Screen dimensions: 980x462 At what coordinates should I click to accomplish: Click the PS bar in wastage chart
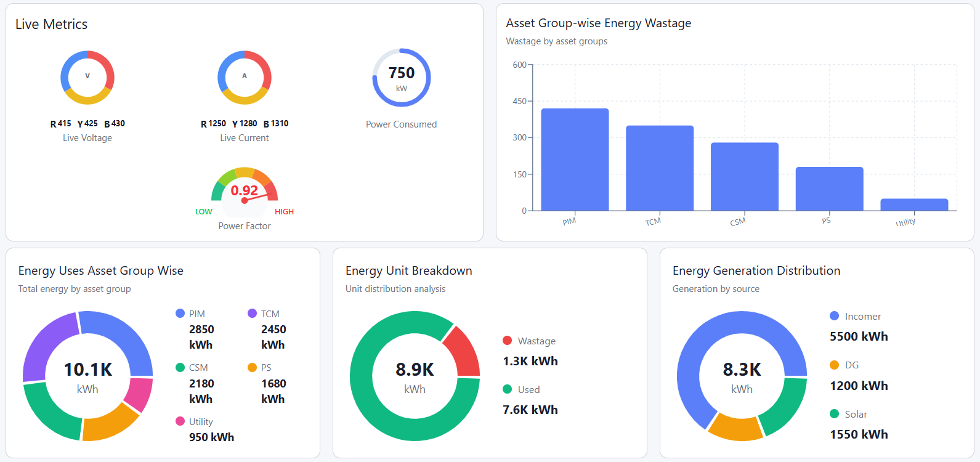pyautogui.click(x=829, y=188)
